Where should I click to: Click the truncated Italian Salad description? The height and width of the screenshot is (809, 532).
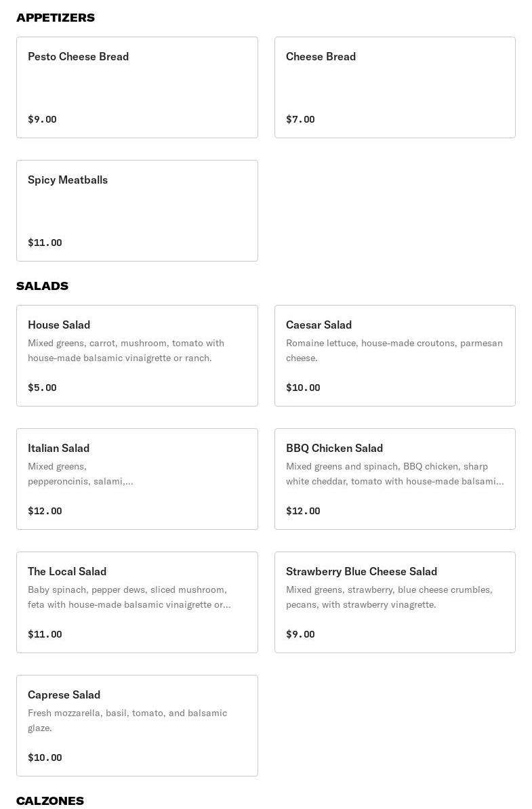pos(81,474)
